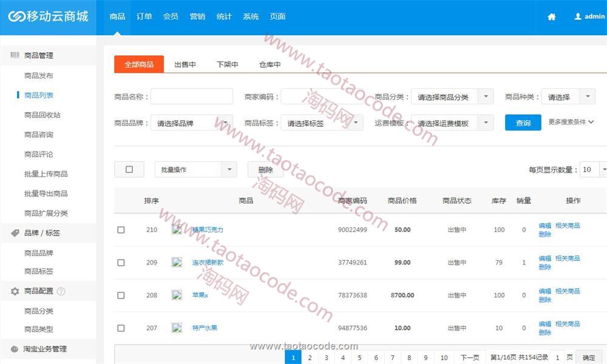This screenshot has width=607, height=364.
Task: Click the 淘宝业务管理 sidebar icon
Action: pos(15,349)
